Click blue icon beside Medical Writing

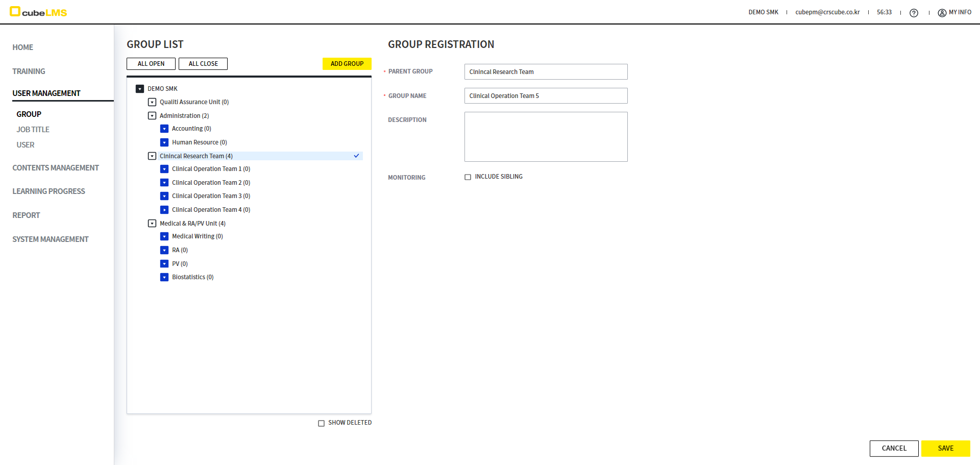[164, 236]
